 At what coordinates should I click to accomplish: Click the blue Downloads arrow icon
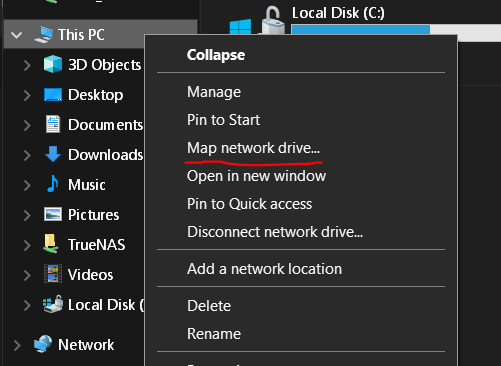coord(53,154)
